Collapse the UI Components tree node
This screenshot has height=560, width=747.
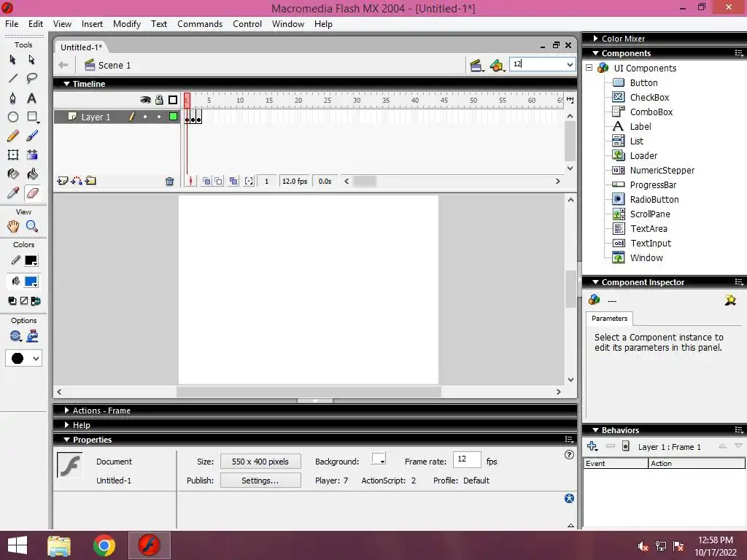(589, 68)
